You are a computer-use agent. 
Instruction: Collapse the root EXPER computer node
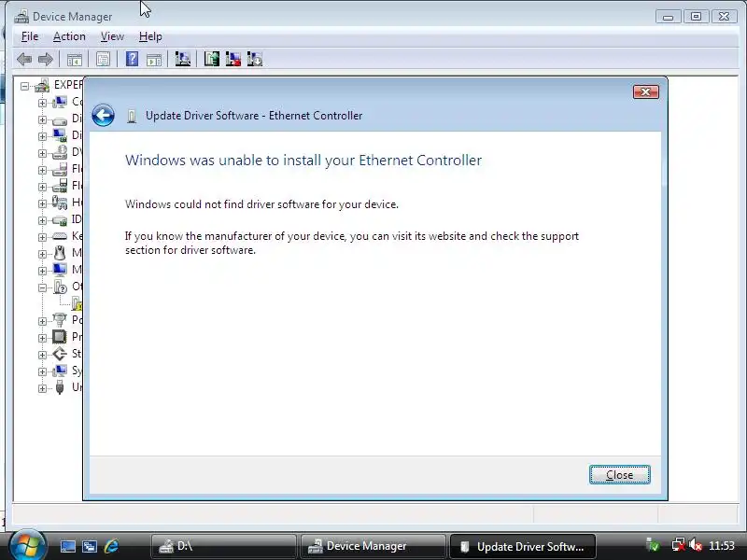pyautogui.click(x=24, y=86)
